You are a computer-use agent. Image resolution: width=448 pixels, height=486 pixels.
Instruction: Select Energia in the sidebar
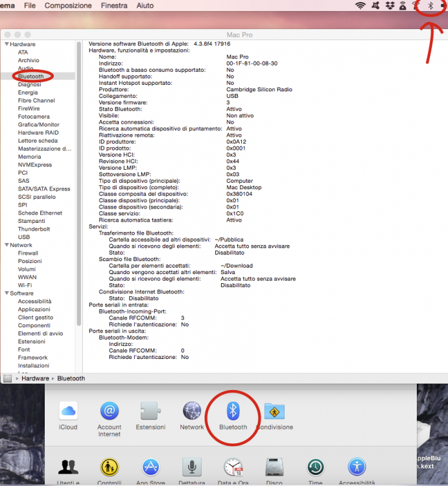click(x=28, y=93)
